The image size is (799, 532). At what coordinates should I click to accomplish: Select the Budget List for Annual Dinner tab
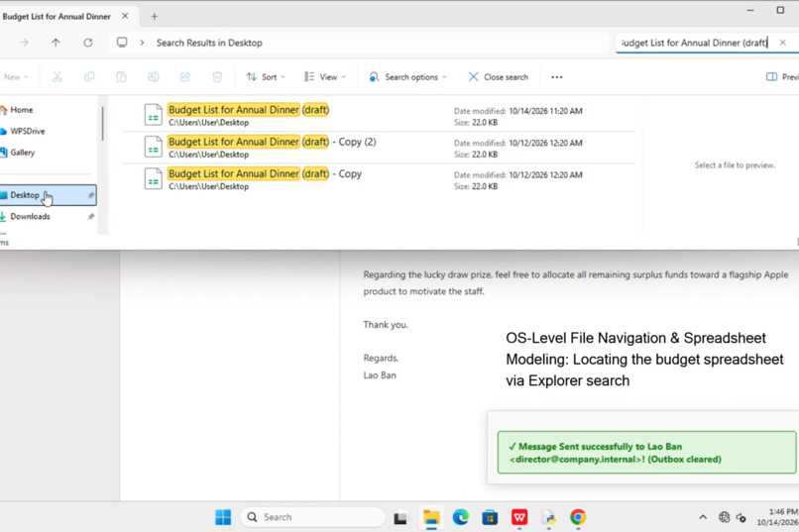57,16
